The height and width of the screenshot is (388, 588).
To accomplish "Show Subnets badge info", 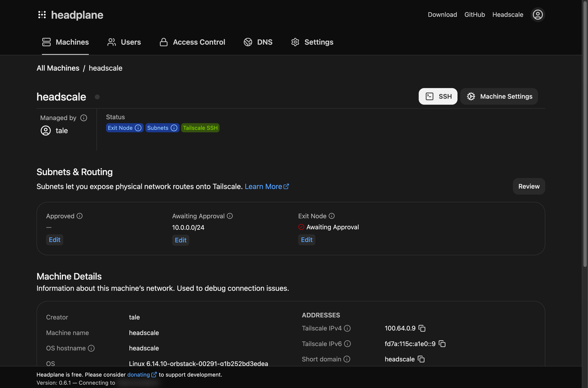I will pos(174,128).
